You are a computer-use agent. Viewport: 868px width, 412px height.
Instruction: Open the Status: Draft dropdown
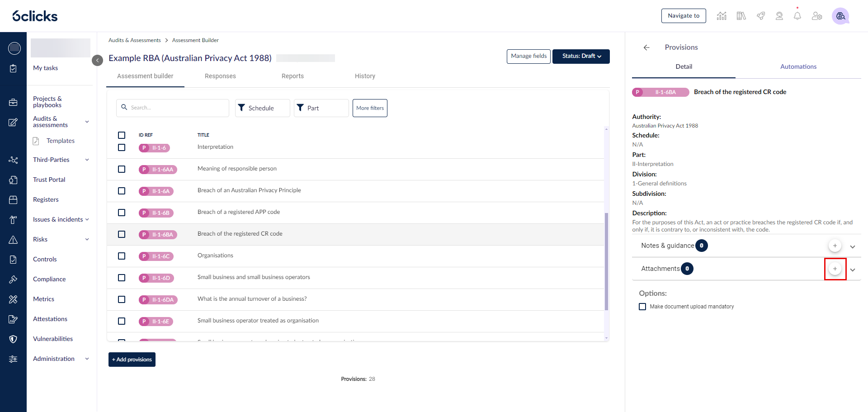tap(581, 57)
